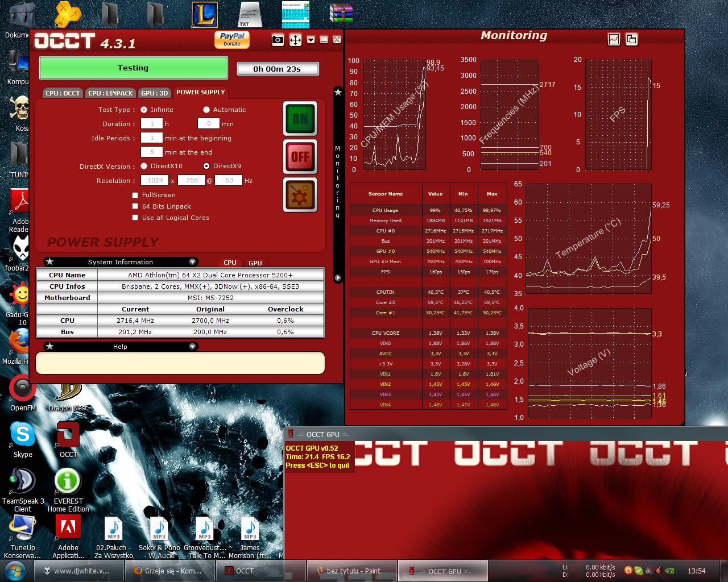728x582 pixels.
Task: Take an OCCT screenshot with camera icon
Action: tap(278, 40)
